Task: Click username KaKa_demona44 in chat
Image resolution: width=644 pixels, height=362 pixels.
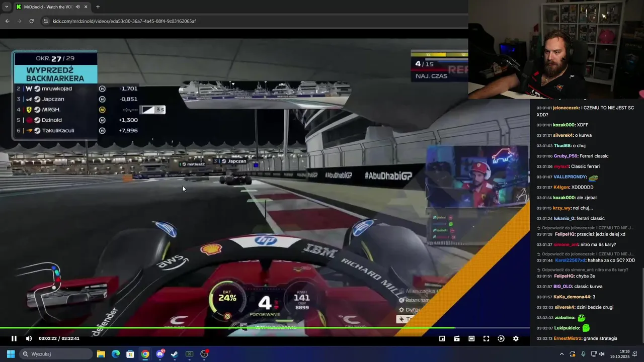Action: point(572,297)
